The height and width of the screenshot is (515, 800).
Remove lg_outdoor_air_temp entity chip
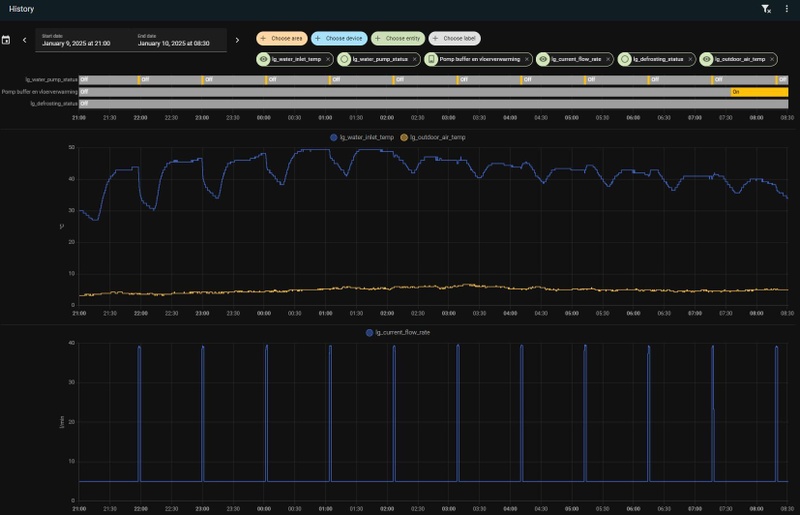774,59
